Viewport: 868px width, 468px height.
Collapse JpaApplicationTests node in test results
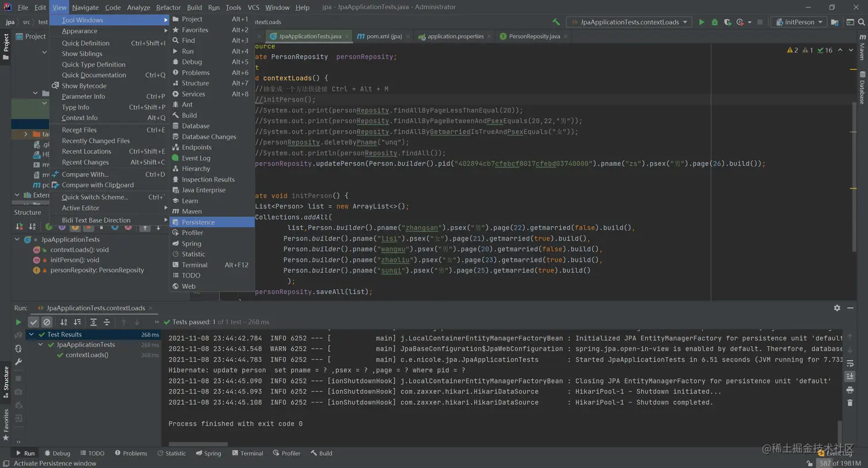[x=41, y=345]
